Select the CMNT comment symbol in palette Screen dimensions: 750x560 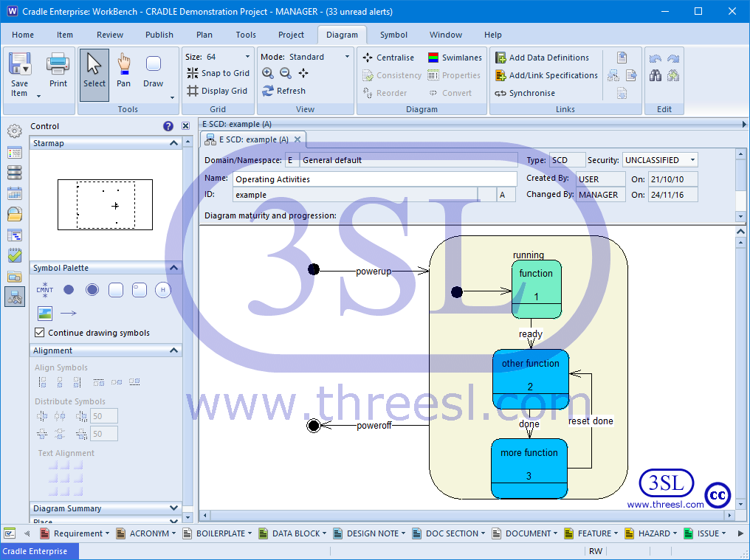click(44, 290)
